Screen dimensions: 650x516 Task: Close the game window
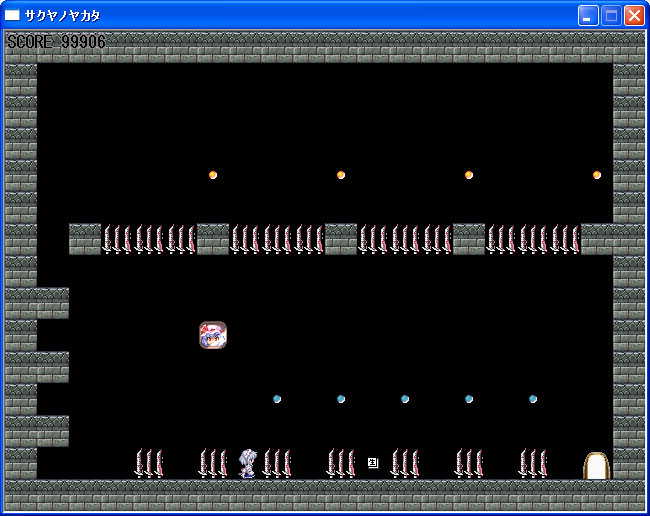click(634, 16)
